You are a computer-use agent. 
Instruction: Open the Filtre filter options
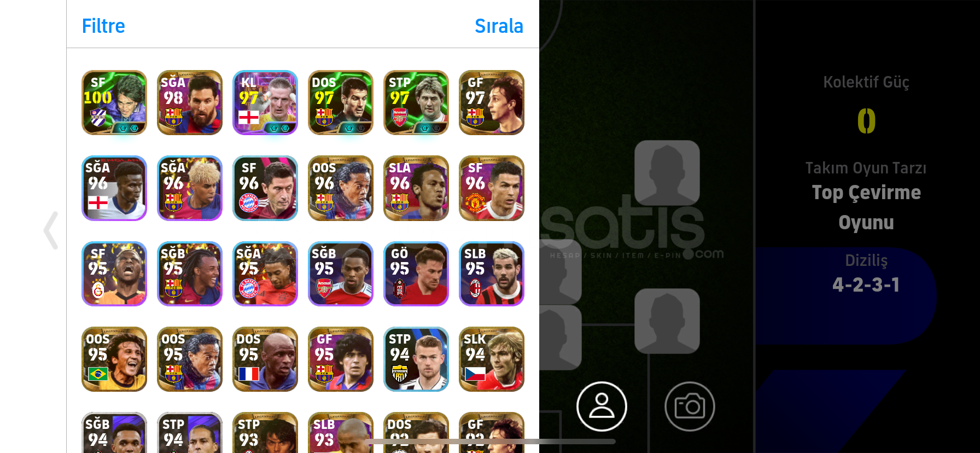[x=103, y=26]
